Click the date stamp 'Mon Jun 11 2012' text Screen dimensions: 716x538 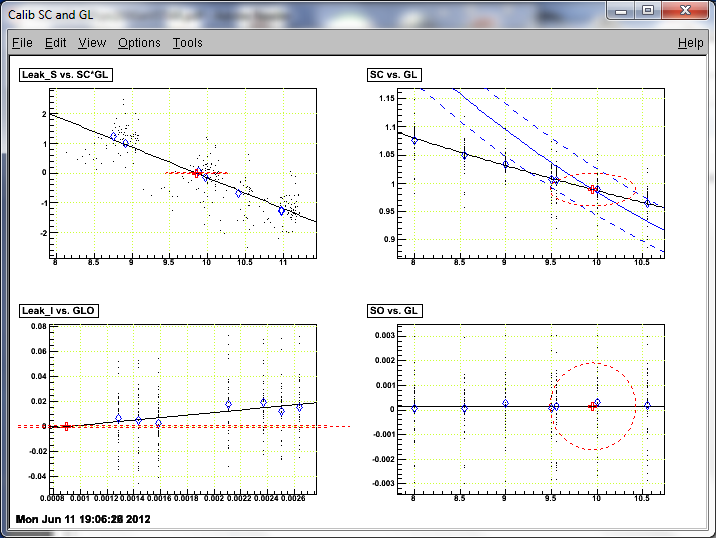(x=83, y=519)
